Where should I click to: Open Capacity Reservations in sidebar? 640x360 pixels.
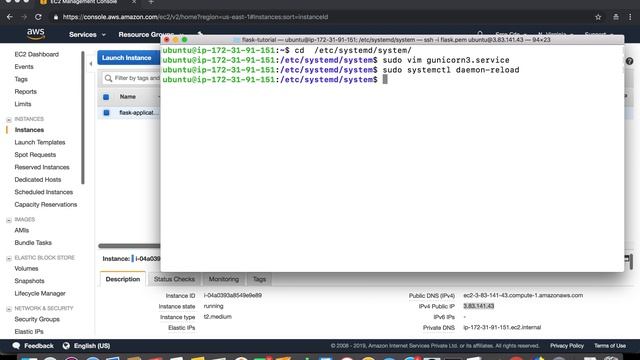click(x=46, y=204)
